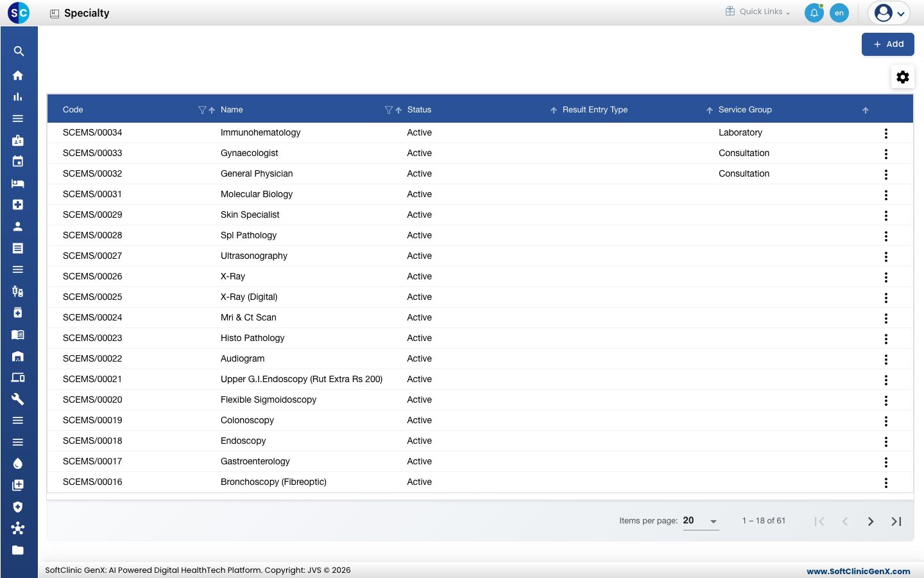Click the 1 – 18 of 61 range label
This screenshot has width=924, height=578.
764,521
